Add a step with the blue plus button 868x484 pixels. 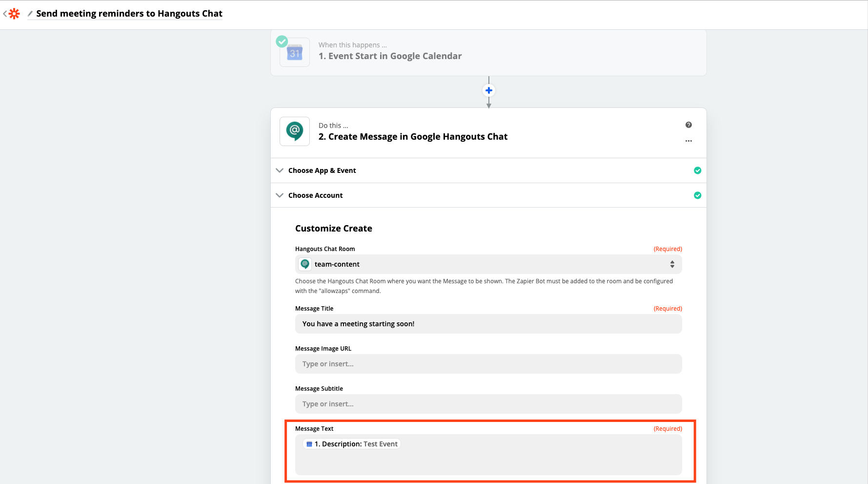489,90
